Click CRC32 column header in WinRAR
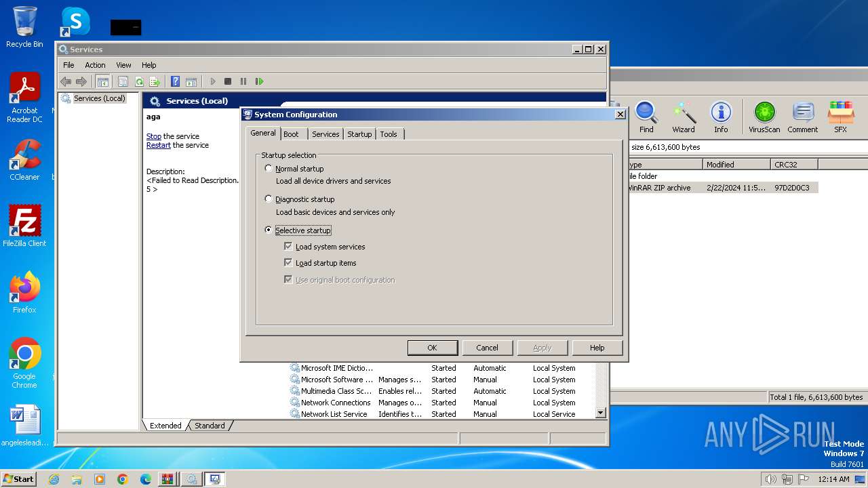This screenshot has height=488, width=868. coord(794,165)
